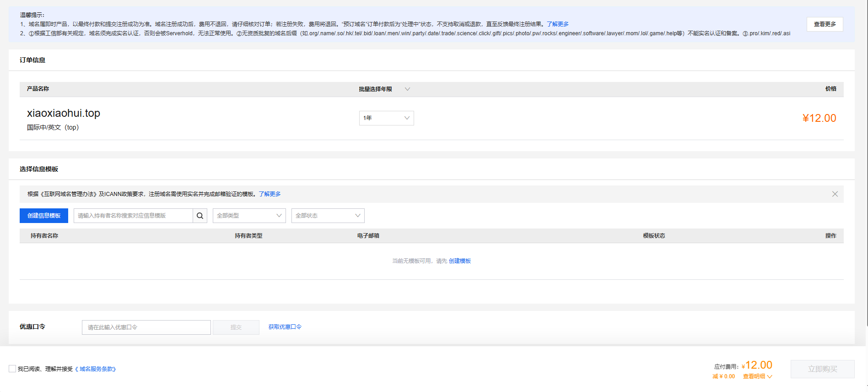The width and height of the screenshot is (868, 392).
Task: Click 了解更多 in the ICANN notice
Action: 270,194
